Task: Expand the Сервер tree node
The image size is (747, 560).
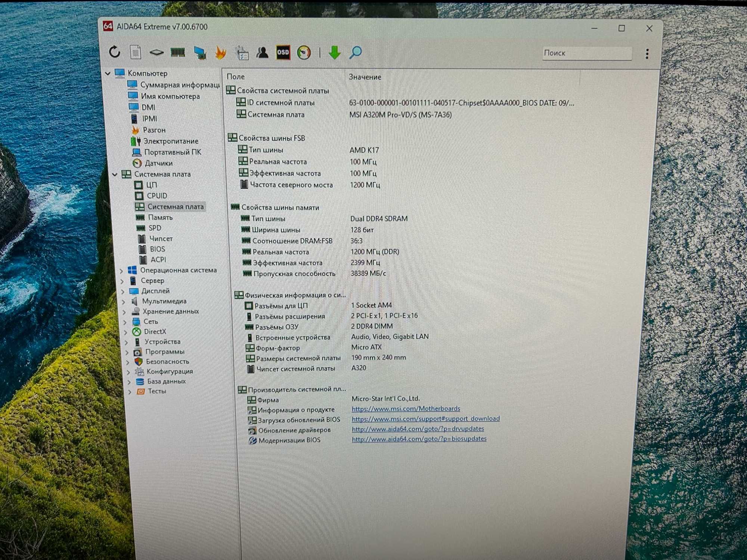Action: pyautogui.click(x=122, y=281)
